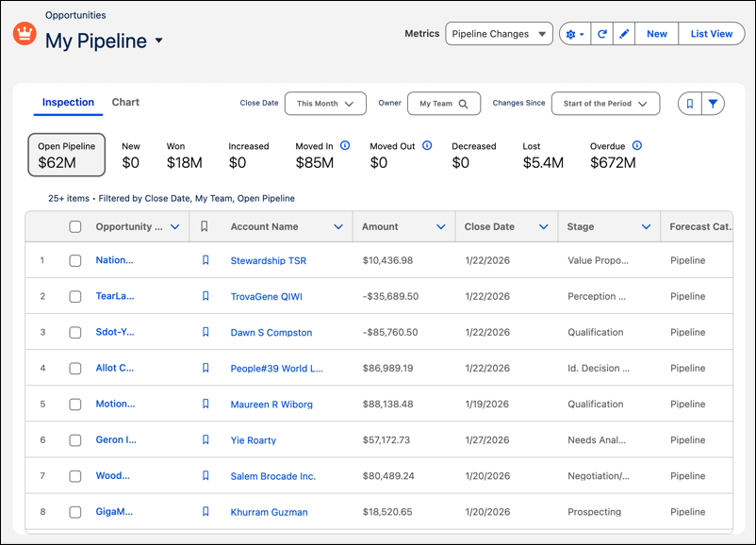Check the box for Geron I... row

pyautogui.click(x=75, y=440)
